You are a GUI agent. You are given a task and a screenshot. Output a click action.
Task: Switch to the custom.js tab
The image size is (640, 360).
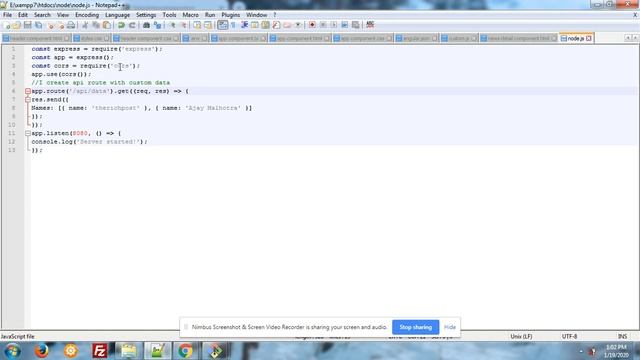click(459, 38)
